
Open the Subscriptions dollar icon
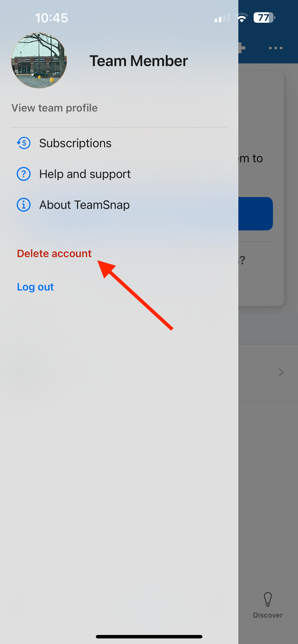[23, 143]
